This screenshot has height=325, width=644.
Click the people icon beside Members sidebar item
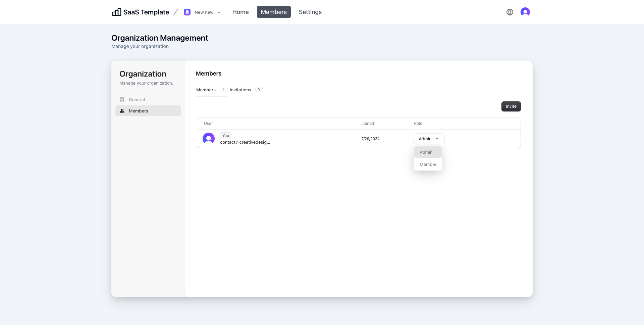pos(122,110)
